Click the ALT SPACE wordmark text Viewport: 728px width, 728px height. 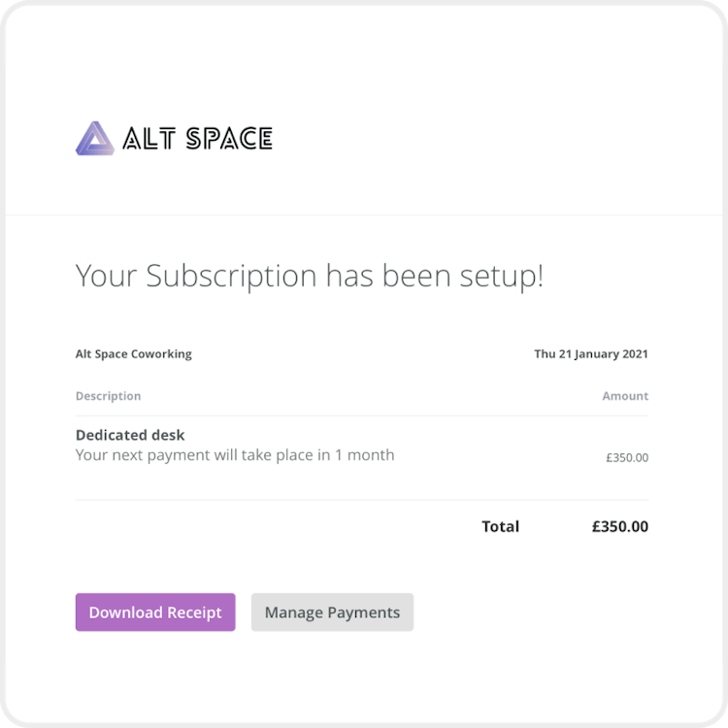197,139
